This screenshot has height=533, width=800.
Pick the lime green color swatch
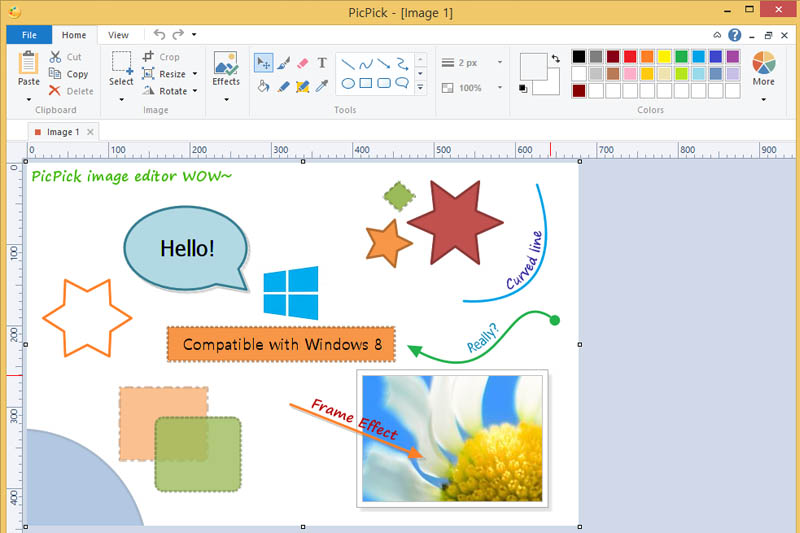click(x=681, y=74)
